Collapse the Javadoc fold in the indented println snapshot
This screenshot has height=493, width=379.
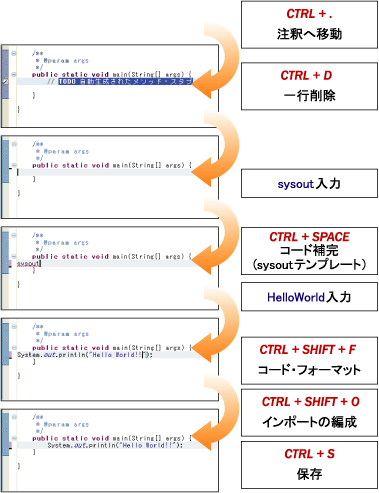point(14,417)
